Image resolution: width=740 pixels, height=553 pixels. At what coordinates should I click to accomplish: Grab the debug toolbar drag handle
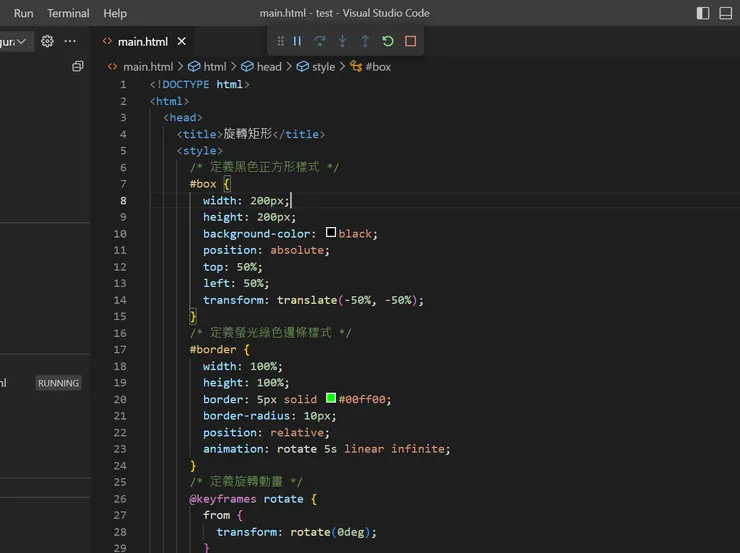pyautogui.click(x=280, y=41)
